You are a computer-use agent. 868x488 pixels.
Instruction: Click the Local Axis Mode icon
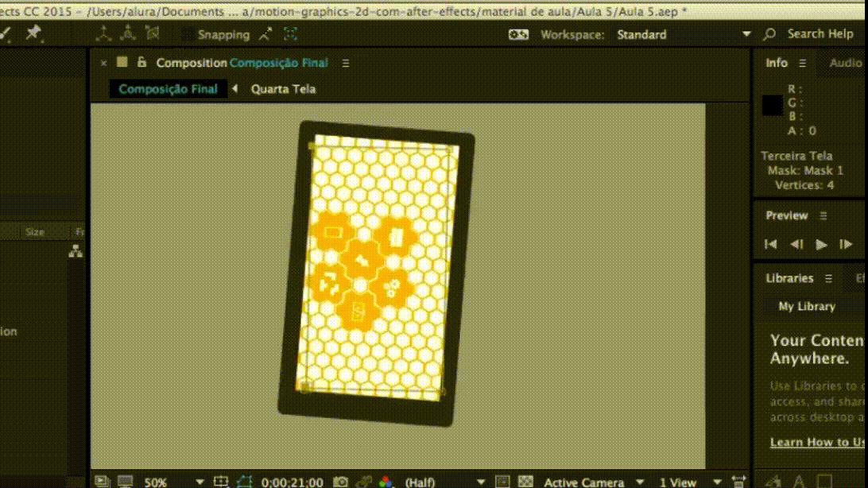(103, 33)
